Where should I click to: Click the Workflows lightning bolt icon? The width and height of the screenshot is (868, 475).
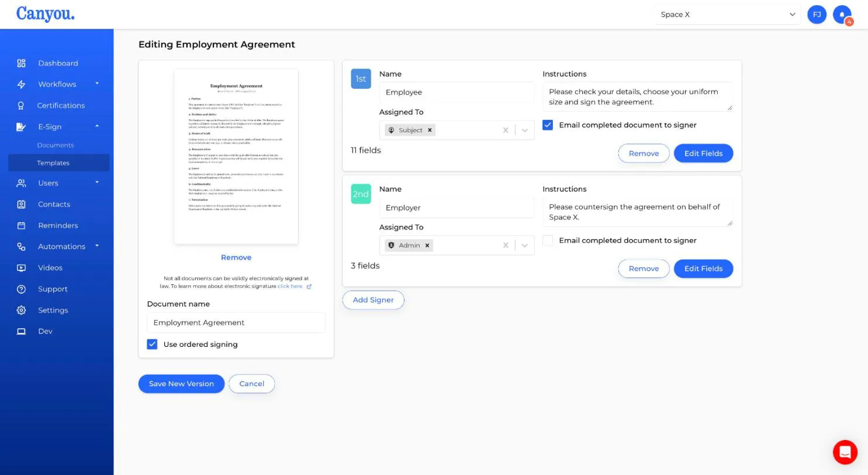[21, 84]
